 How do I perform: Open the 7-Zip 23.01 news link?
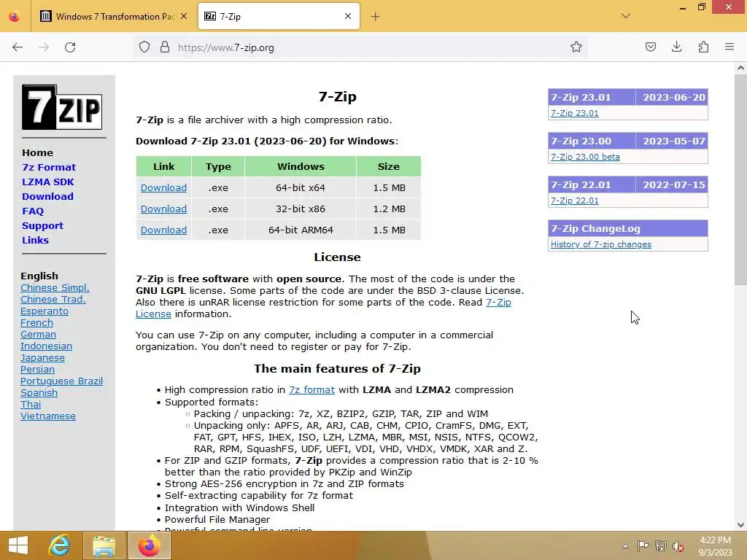[575, 113]
